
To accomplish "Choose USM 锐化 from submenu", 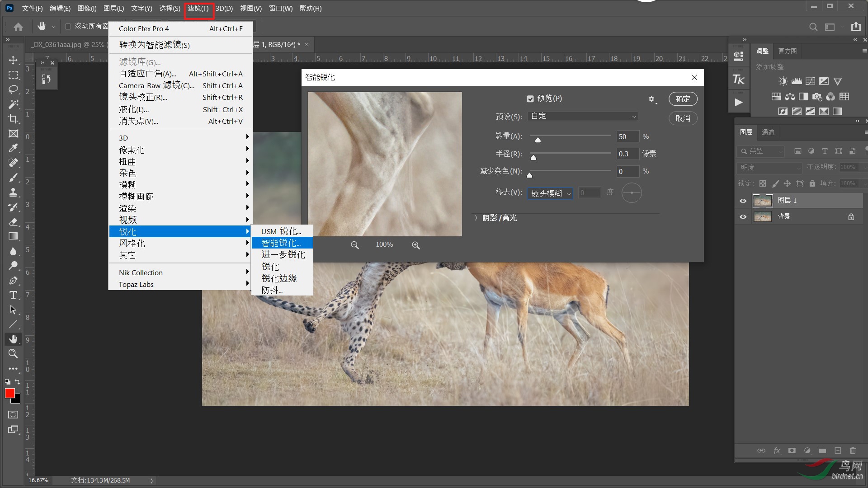I will (x=281, y=231).
